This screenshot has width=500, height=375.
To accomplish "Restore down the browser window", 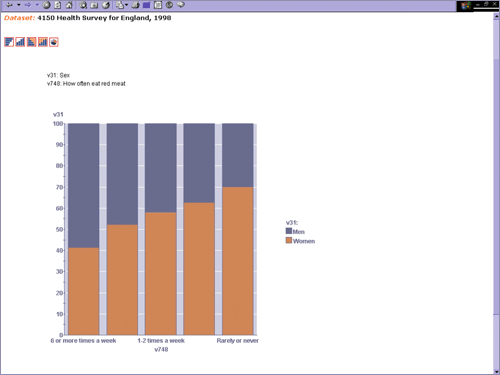I will [x=486, y=4].
